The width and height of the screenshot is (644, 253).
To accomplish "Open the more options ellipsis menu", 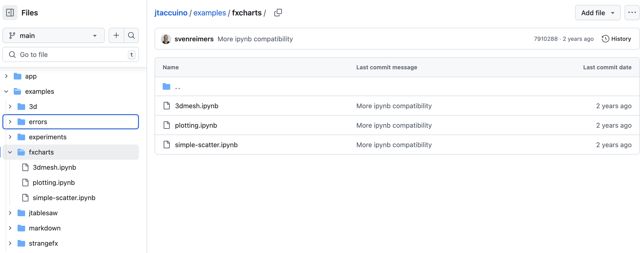I will (x=632, y=13).
